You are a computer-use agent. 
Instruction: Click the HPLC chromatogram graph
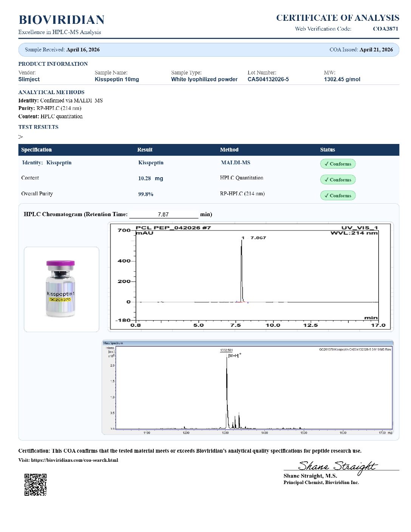coord(250,277)
